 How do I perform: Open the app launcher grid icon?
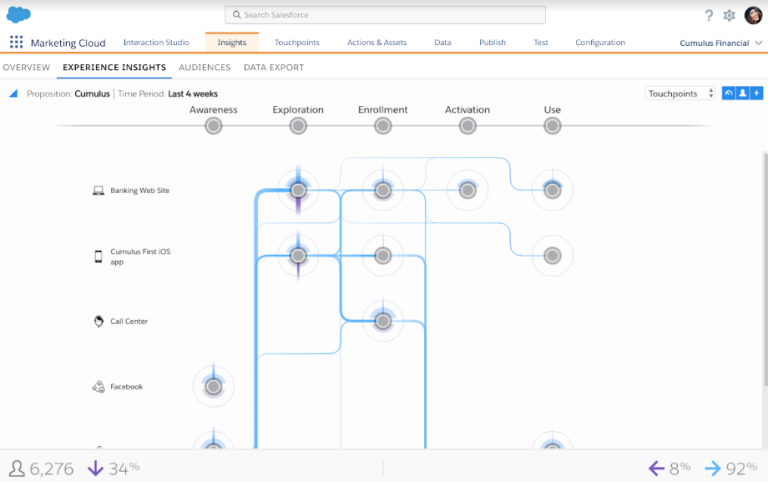click(16, 43)
